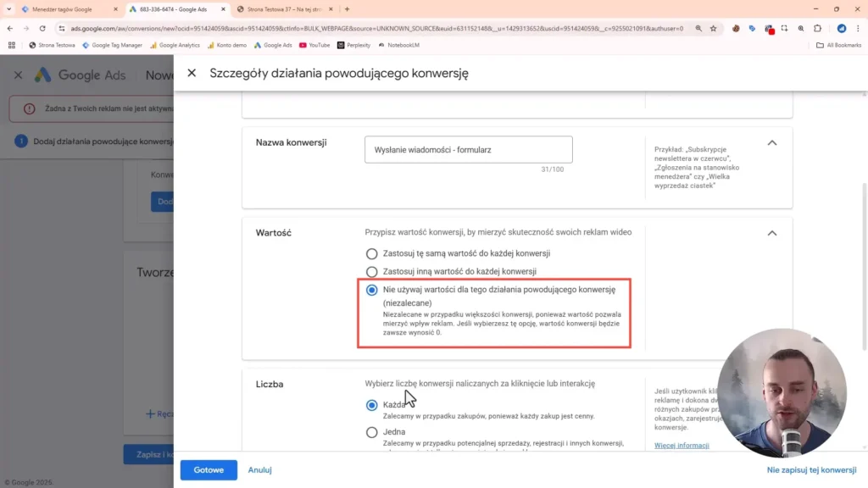Click the alert warning icon in red banner
868x488 pixels.
tap(30, 109)
